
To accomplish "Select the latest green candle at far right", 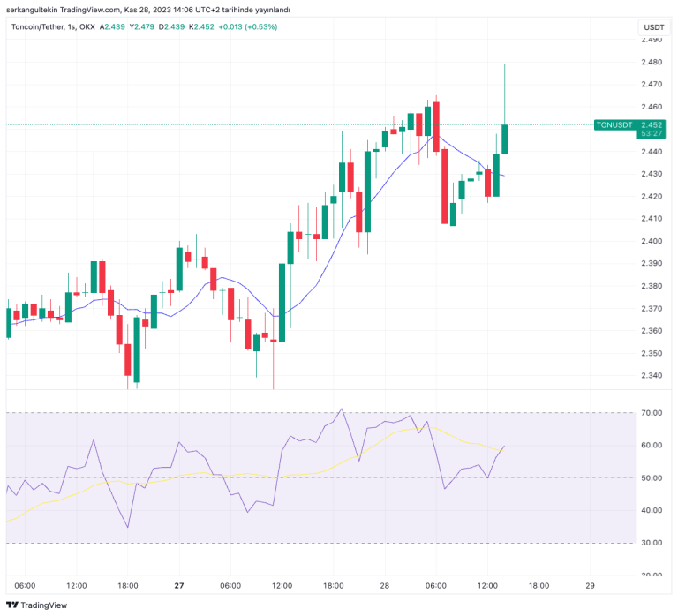I will click(x=505, y=139).
